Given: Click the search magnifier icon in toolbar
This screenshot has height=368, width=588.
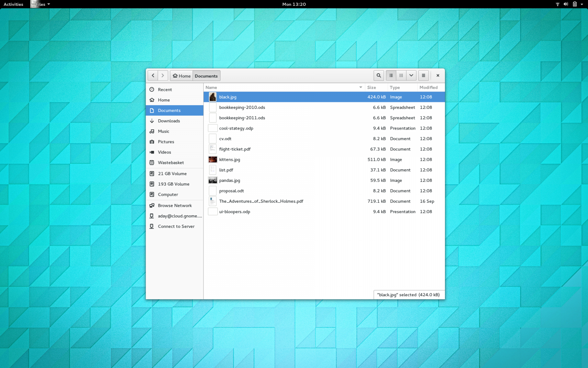Looking at the screenshot, I should (x=379, y=75).
